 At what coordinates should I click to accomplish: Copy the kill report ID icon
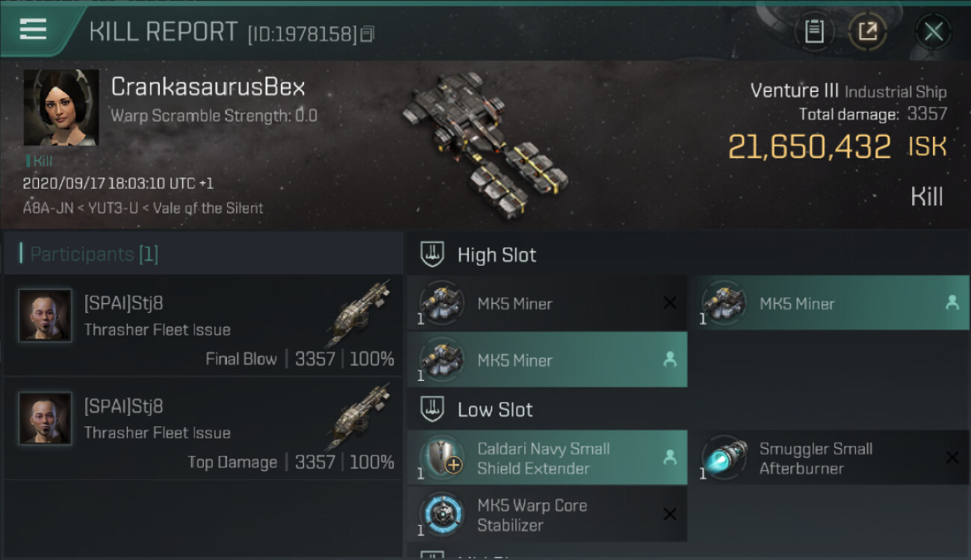(367, 34)
